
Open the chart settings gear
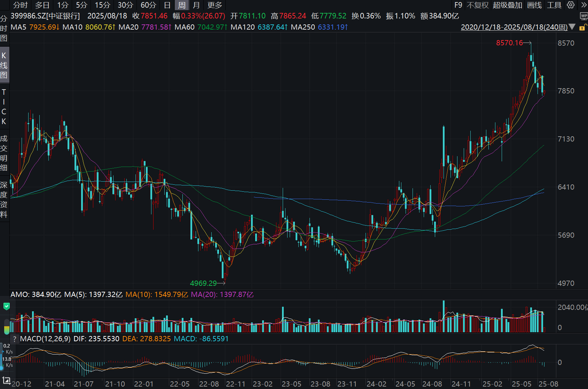571,5
